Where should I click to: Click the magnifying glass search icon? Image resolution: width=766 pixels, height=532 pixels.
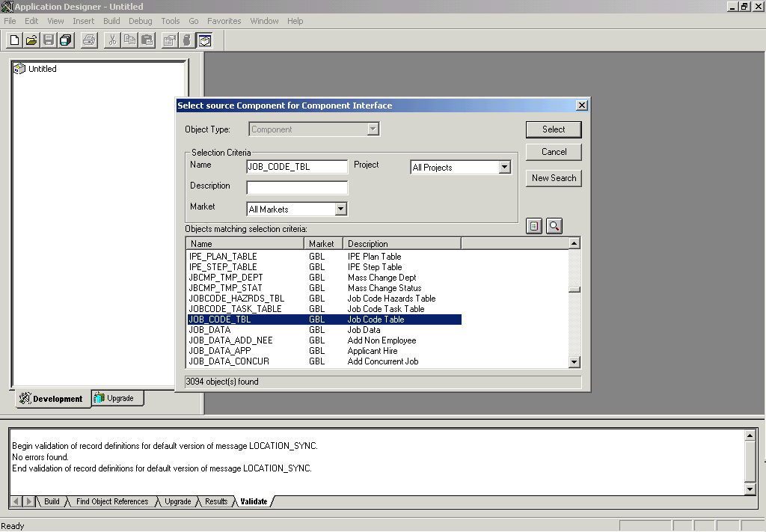click(554, 226)
